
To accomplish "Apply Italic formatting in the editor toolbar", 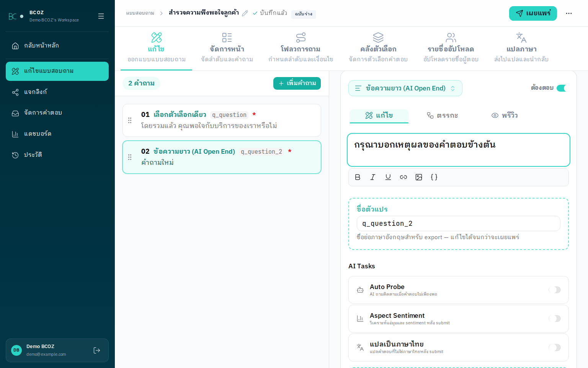I will click(373, 177).
